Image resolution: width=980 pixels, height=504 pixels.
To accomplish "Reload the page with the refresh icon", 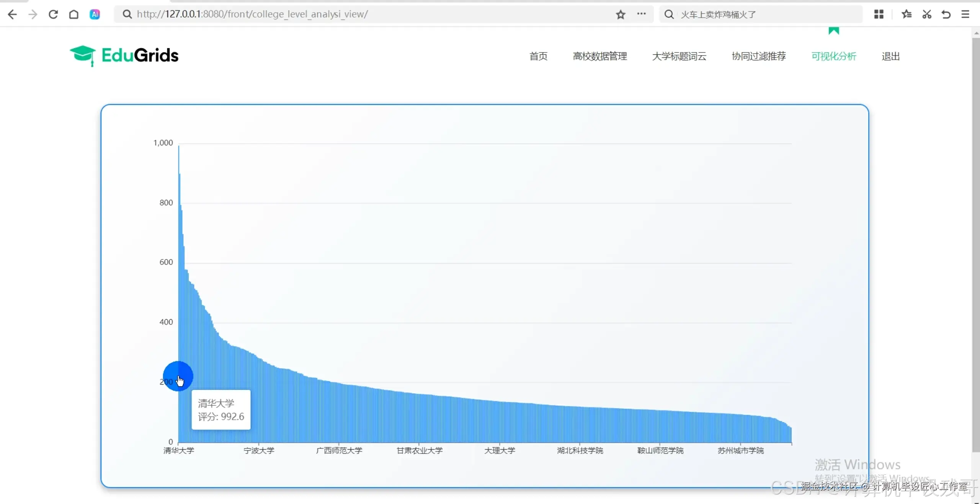I will (53, 15).
